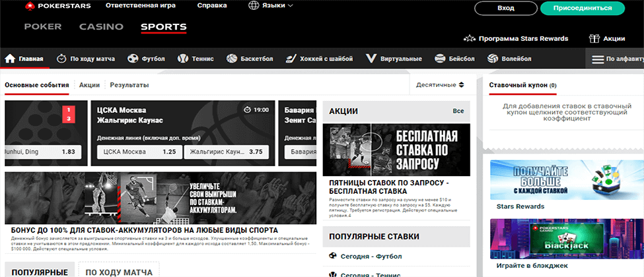The height and width of the screenshot is (277, 644).
Task: Open Играйте в блэкджек link
Action: tap(532, 266)
